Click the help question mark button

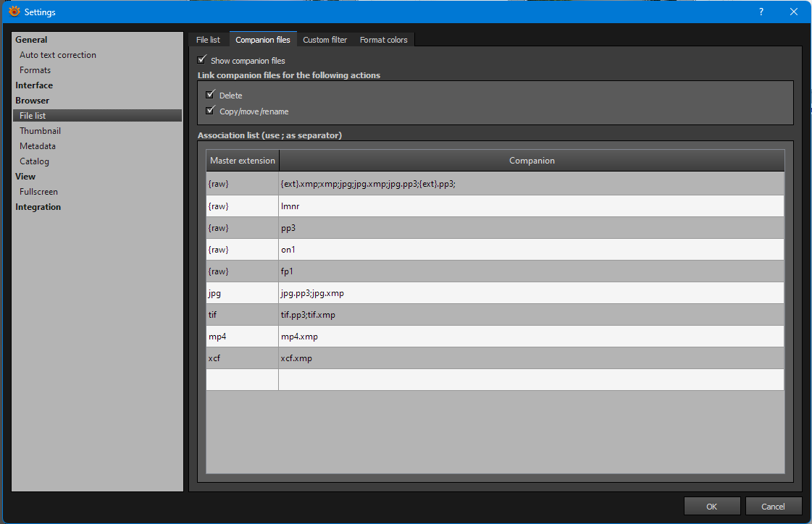click(761, 12)
